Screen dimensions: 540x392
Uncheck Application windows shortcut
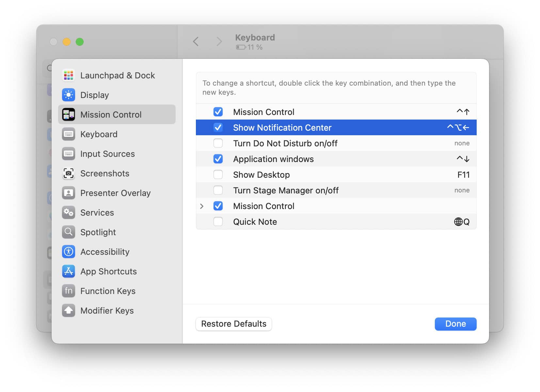pos(218,159)
